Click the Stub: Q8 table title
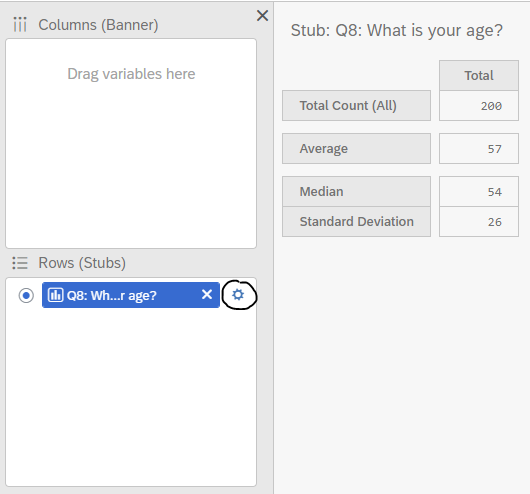Viewport: 530px width, 494px height. pyautogui.click(x=397, y=31)
